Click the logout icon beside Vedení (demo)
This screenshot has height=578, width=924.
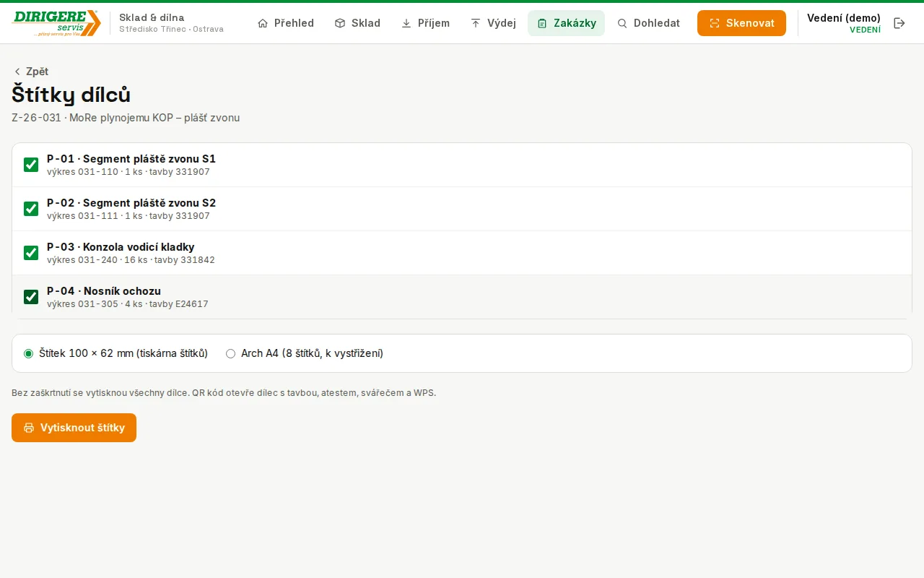[899, 23]
